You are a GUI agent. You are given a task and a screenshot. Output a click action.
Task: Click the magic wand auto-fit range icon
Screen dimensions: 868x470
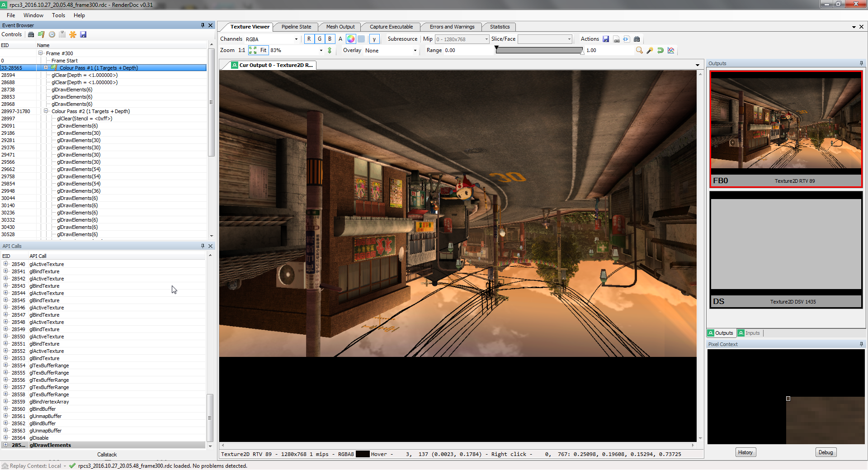[650, 50]
